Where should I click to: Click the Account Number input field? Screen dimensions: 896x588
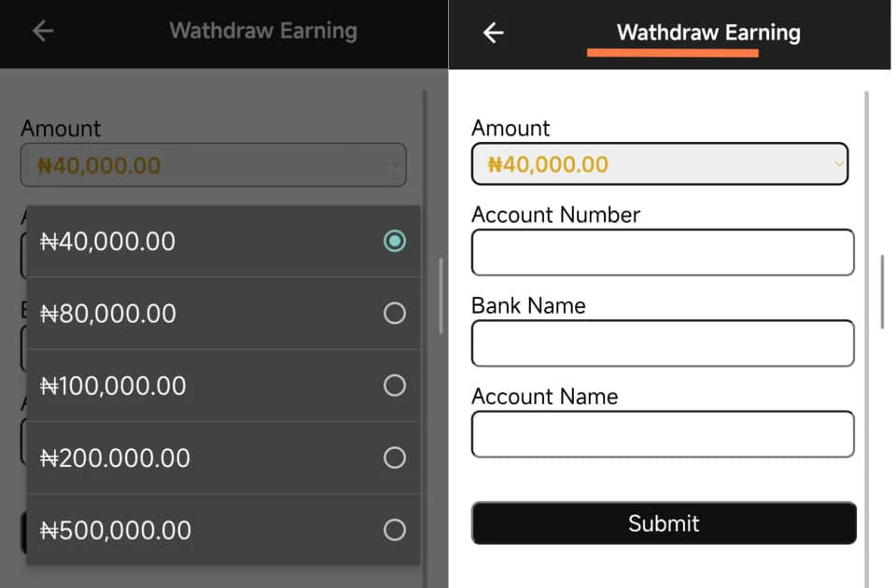pos(663,252)
